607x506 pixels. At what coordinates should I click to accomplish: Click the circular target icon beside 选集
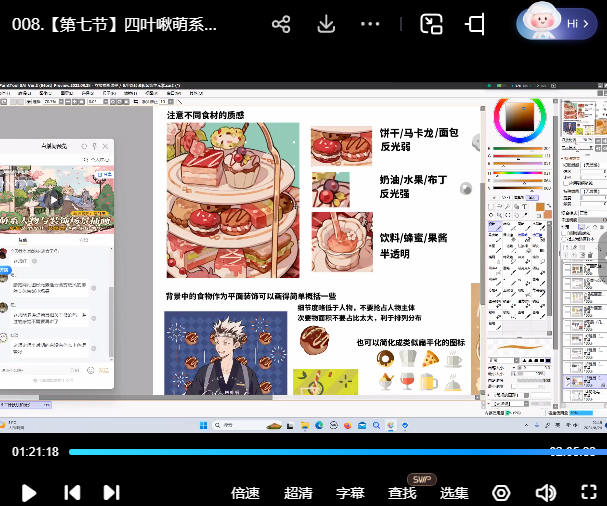pos(501,493)
